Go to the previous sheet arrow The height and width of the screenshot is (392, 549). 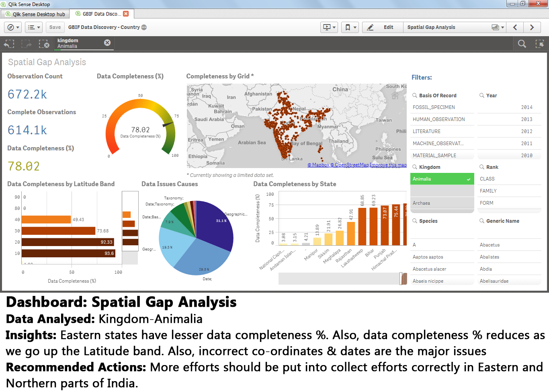pyautogui.click(x=515, y=27)
